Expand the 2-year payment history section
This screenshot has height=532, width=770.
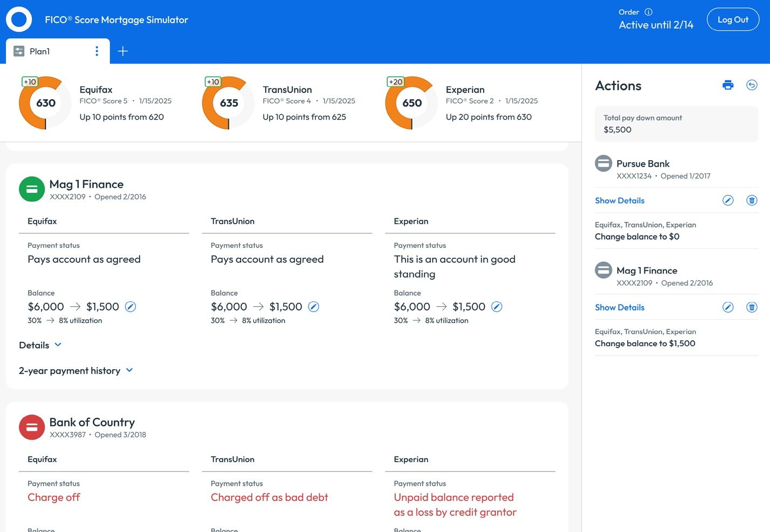coord(76,371)
